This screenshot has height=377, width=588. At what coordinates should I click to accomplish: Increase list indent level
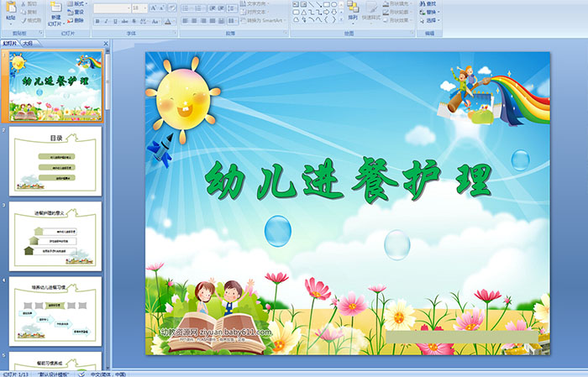pos(221,8)
